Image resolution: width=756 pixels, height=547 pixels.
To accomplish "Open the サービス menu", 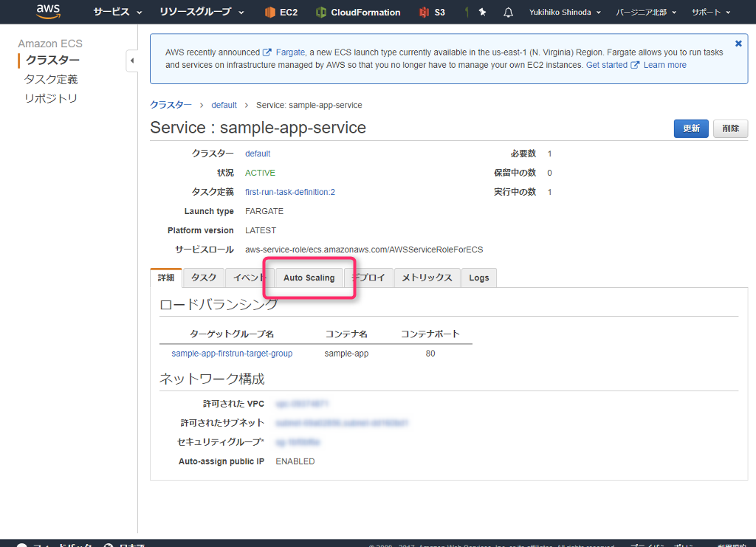I will [x=117, y=12].
